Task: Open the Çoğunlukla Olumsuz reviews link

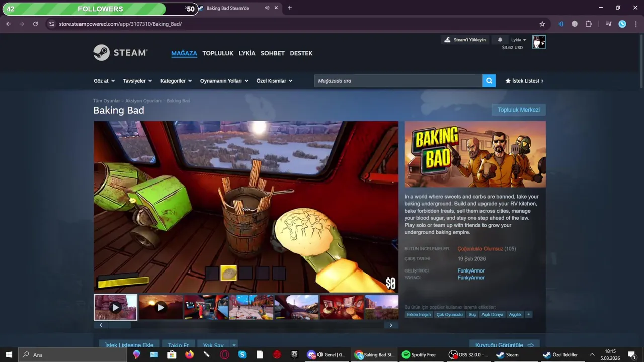Action: coord(480,249)
